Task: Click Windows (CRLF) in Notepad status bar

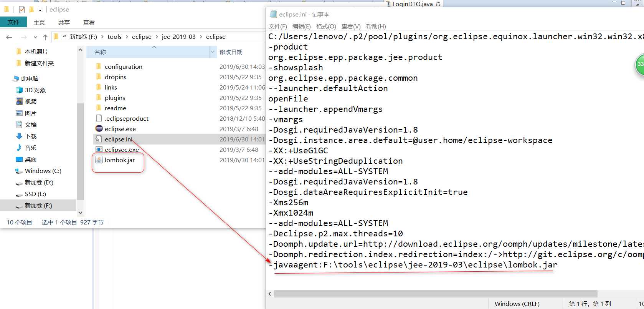Action: [517, 304]
